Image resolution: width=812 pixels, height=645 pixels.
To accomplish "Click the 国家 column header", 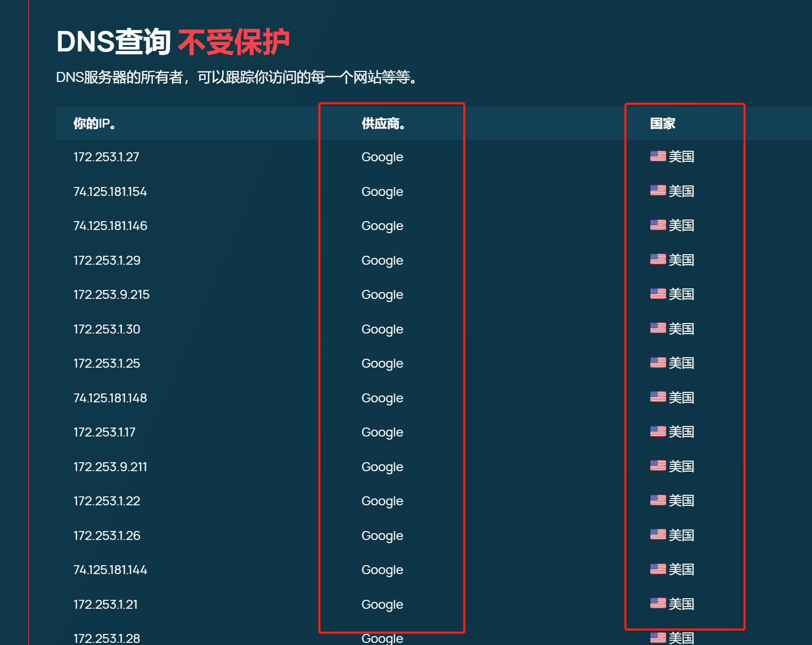I will pos(662,123).
